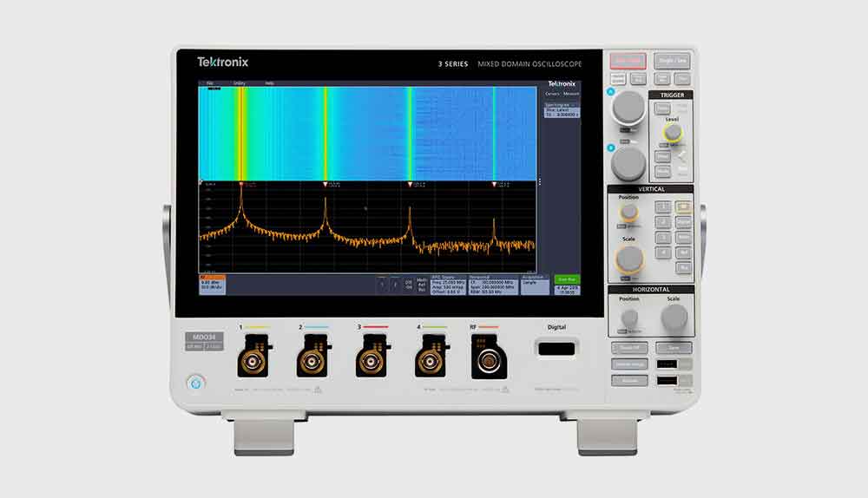
Task: Click the Digital probe input port
Action: (557, 349)
